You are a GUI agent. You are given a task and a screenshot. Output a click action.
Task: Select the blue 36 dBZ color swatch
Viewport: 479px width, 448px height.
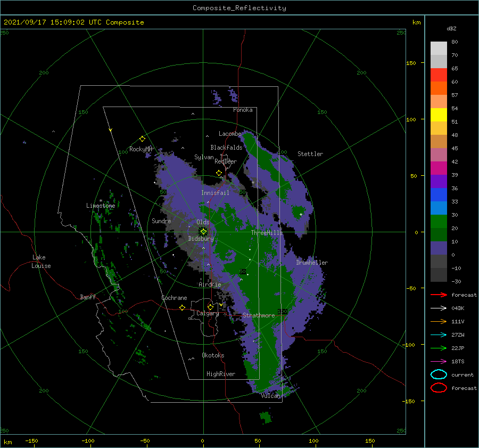(439, 194)
